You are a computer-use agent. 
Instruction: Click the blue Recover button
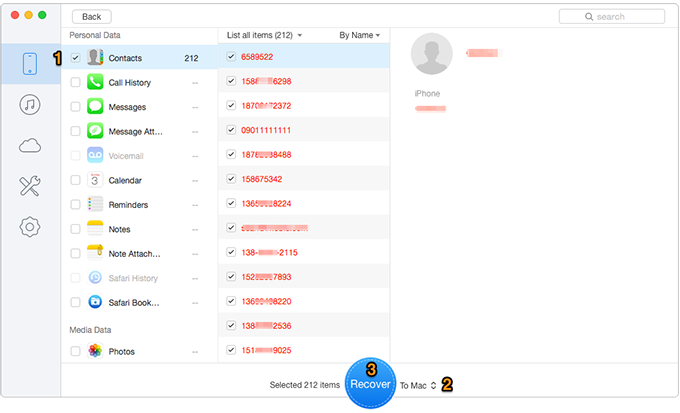(370, 384)
